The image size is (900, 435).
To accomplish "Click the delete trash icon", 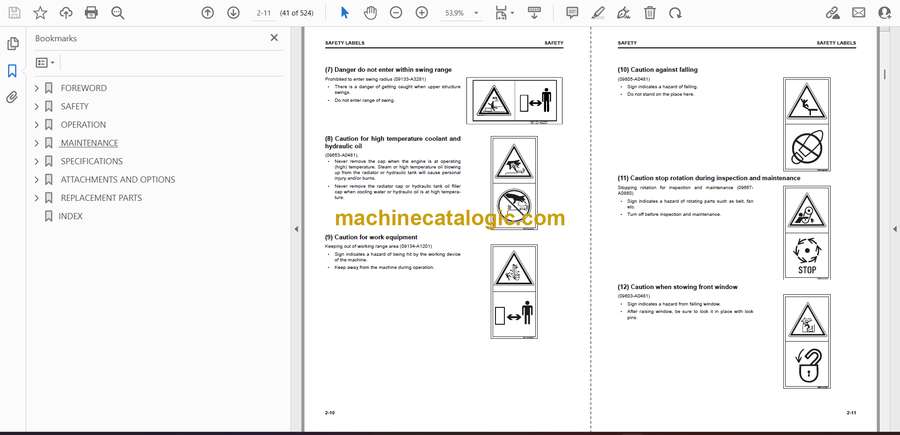I will (650, 13).
